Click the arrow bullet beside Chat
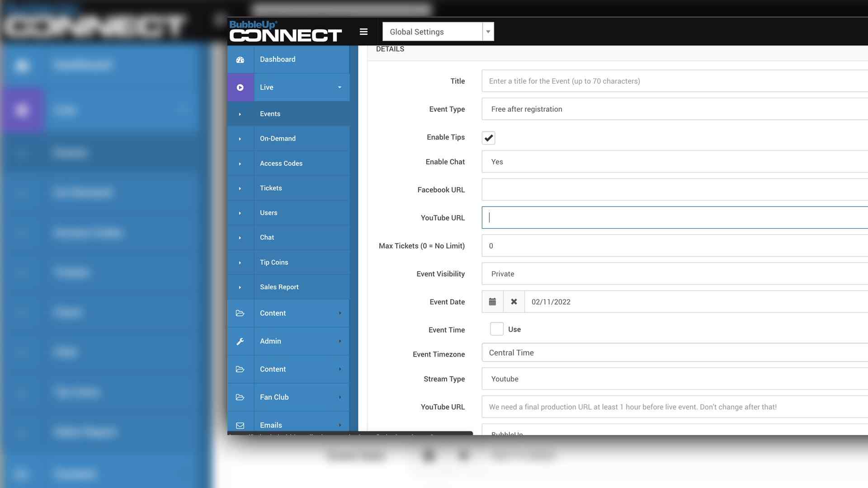 coord(240,238)
